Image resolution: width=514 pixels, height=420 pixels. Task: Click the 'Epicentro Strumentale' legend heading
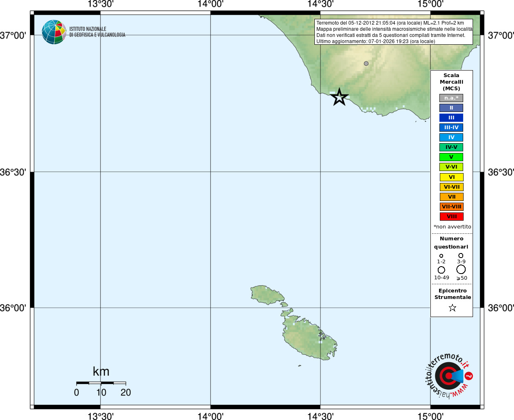[x=453, y=294]
